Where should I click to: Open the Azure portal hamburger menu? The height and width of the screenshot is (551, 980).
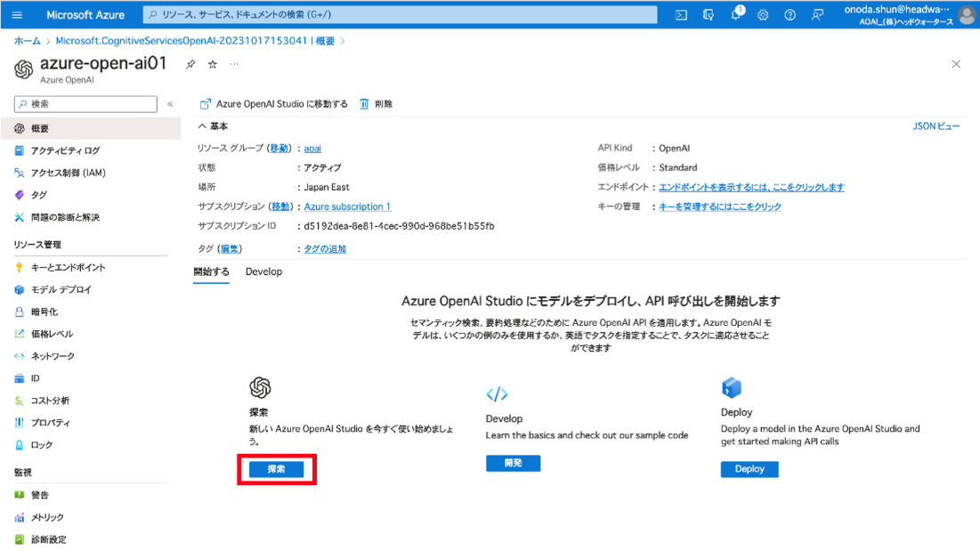click(17, 14)
